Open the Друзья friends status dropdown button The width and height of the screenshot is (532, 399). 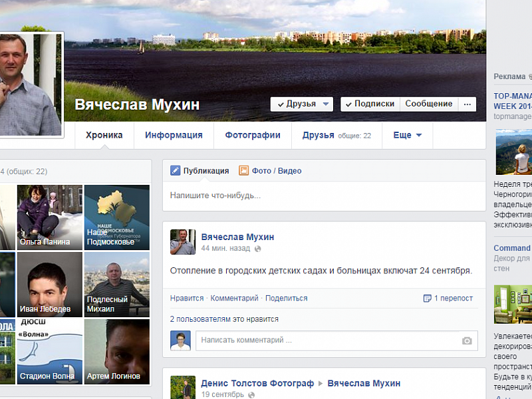click(302, 104)
